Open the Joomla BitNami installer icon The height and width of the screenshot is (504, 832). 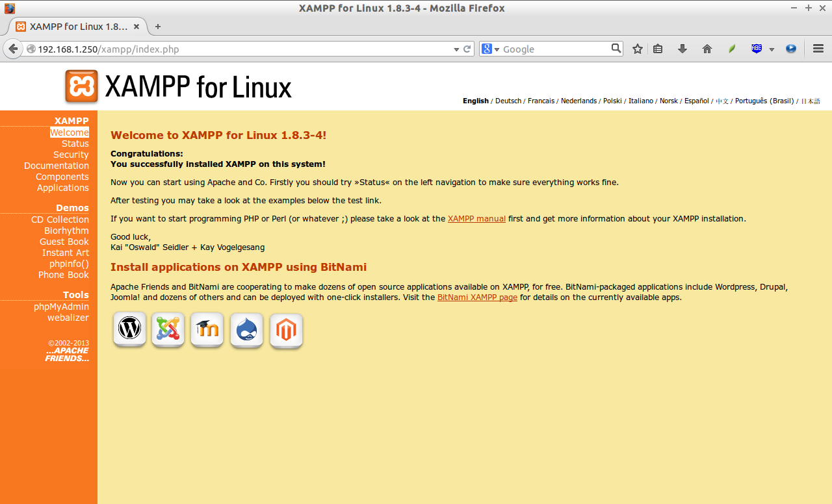tap(168, 330)
